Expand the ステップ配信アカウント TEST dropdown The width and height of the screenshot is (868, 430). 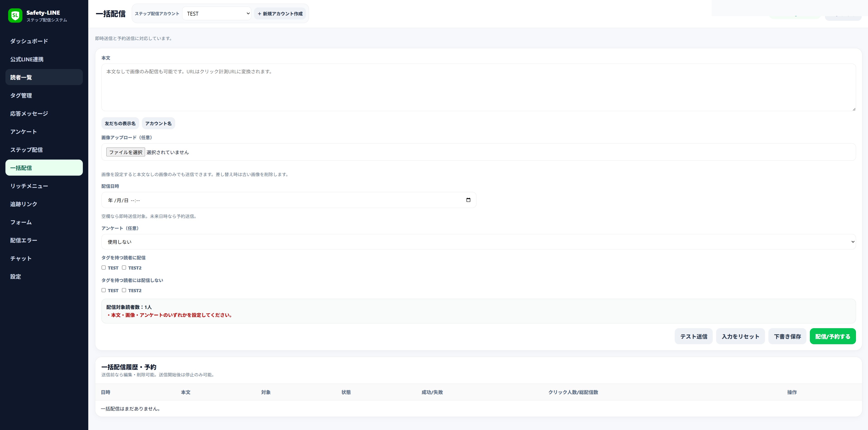click(x=217, y=14)
